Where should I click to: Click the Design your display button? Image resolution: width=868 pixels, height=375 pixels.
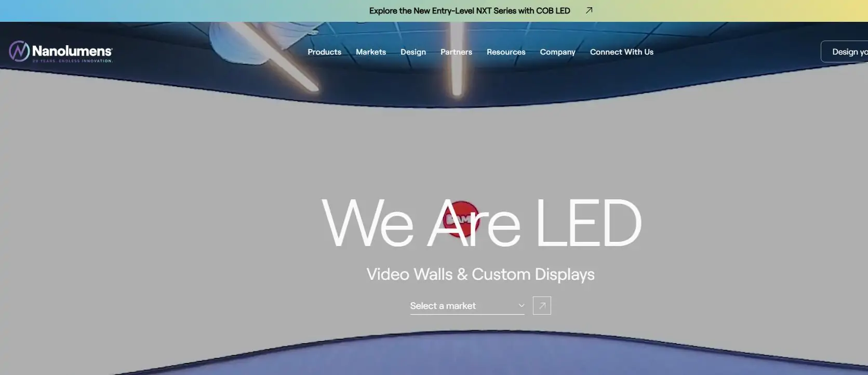pyautogui.click(x=845, y=51)
